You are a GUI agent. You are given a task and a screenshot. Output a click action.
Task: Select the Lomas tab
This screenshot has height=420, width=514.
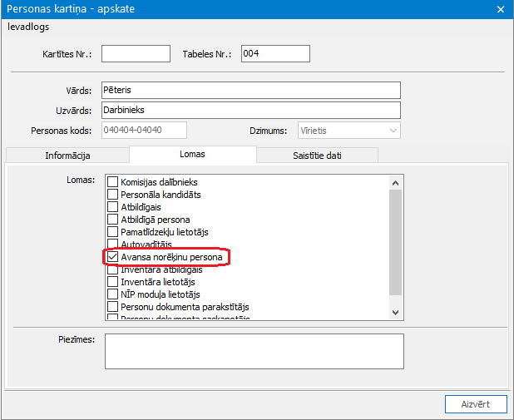(x=192, y=155)
